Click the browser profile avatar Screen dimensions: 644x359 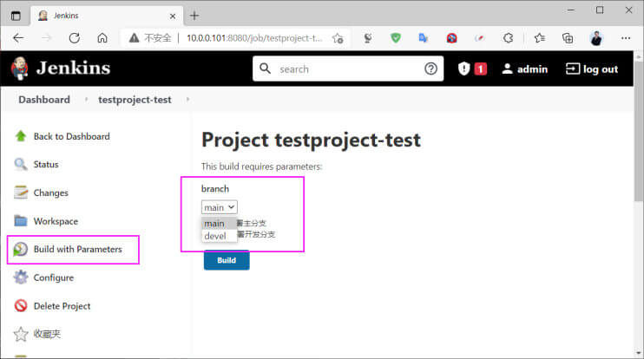[x=596, y=38]
